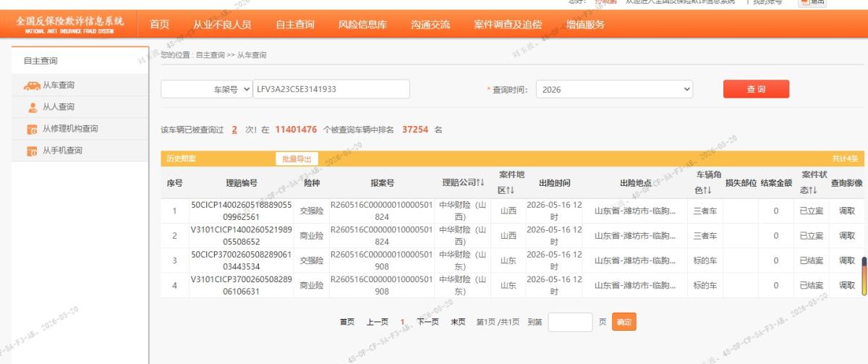Click the red 查询 search button
This screenshot has width=868, height=364.
point(756,89)
